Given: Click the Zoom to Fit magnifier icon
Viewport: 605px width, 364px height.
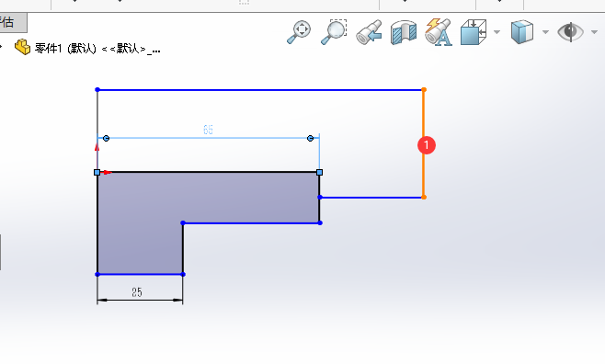Looking at the screenshot, I should (299, 32).
